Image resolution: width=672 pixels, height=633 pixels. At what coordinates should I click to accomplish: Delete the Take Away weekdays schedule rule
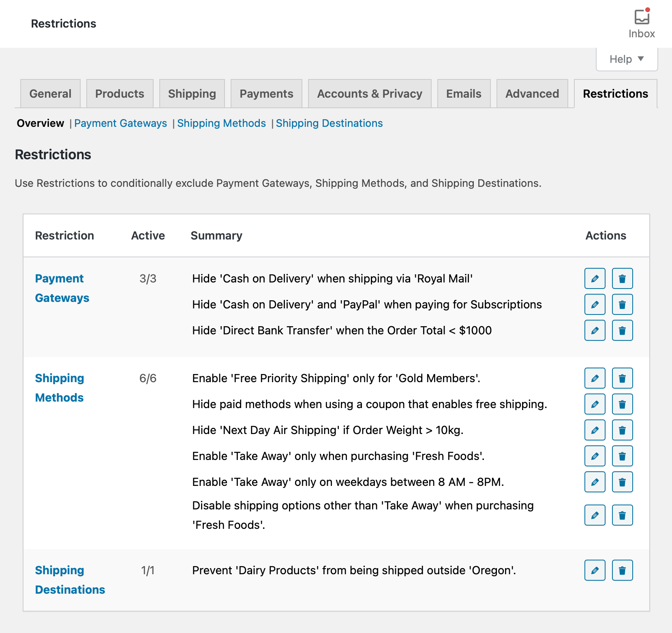(x=622, y=482)
